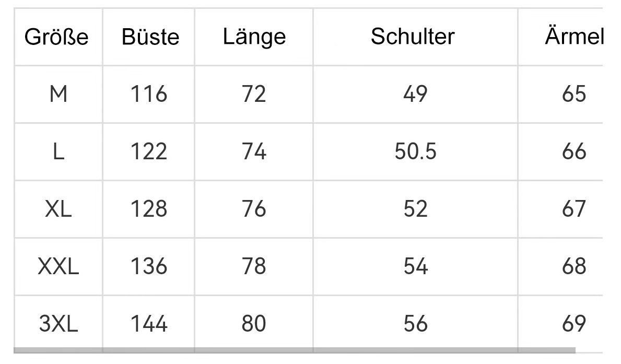The width and height of the screenshot is (621, 364).
Task: Select the Länge column header
Action: coord(254,37)
